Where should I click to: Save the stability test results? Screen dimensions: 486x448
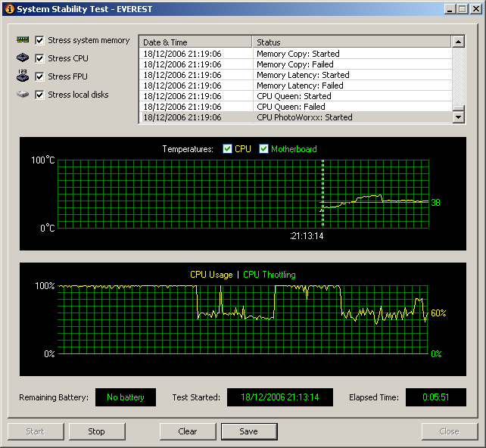pos(249,431)
